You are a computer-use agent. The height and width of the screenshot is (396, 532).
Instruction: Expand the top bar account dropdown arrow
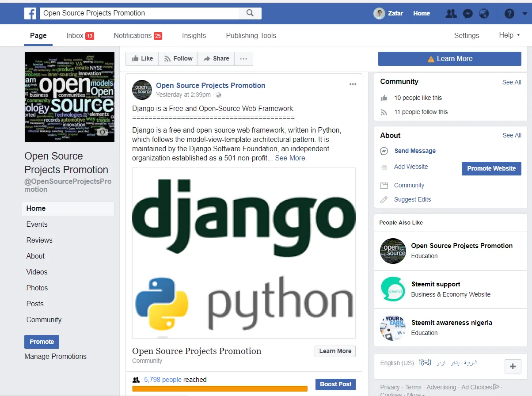click(524, 14)
